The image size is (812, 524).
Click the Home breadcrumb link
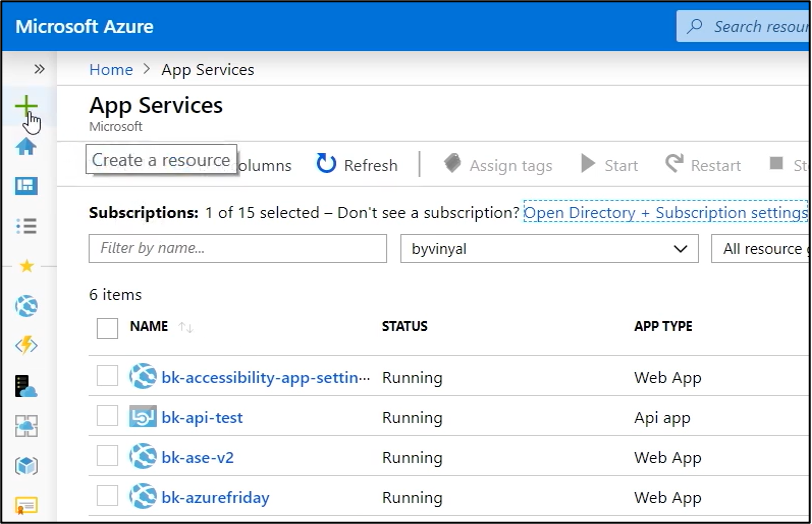pos(111,69)
